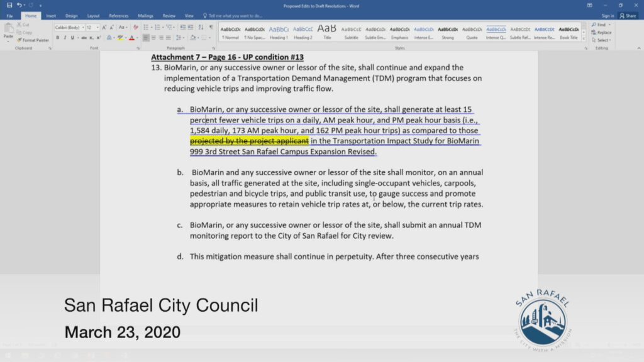Align paragraph text left

point(146,38)
